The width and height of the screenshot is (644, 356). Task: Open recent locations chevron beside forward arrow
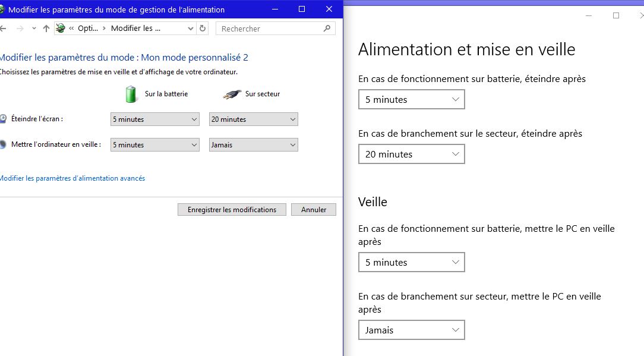[x=34, y=29]
